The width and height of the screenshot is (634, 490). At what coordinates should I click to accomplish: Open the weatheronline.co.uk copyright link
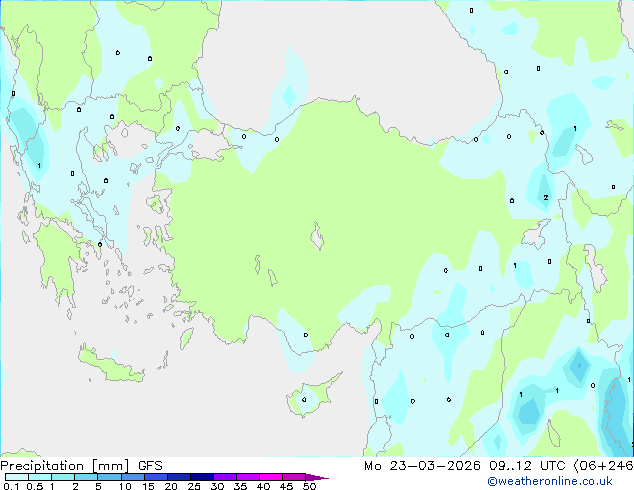coord(550,481)
